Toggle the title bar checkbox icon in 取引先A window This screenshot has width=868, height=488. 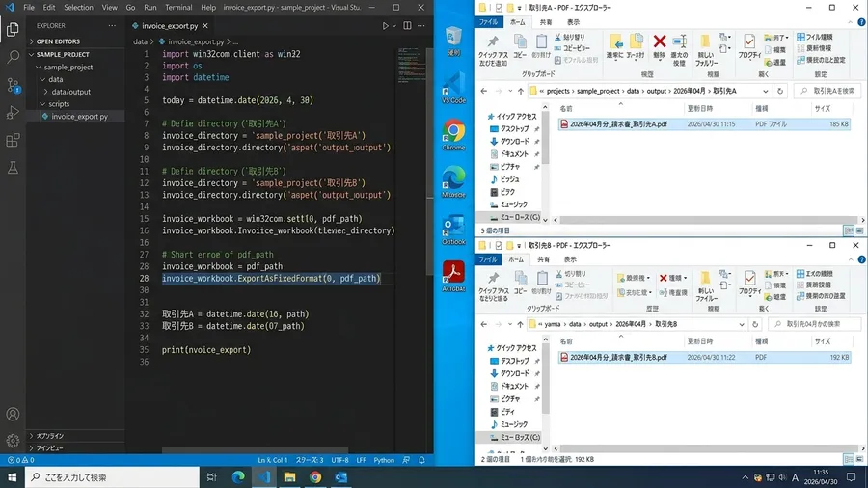(499, 8)
